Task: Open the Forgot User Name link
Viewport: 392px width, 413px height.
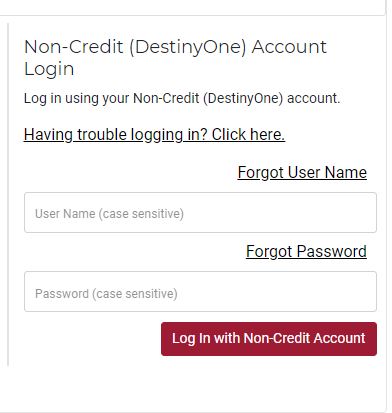Action: pyautogui.click(x=302, y=173)
